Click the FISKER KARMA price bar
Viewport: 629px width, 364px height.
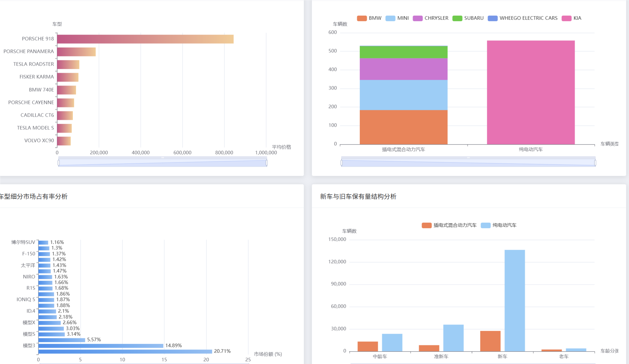[68, 77]
